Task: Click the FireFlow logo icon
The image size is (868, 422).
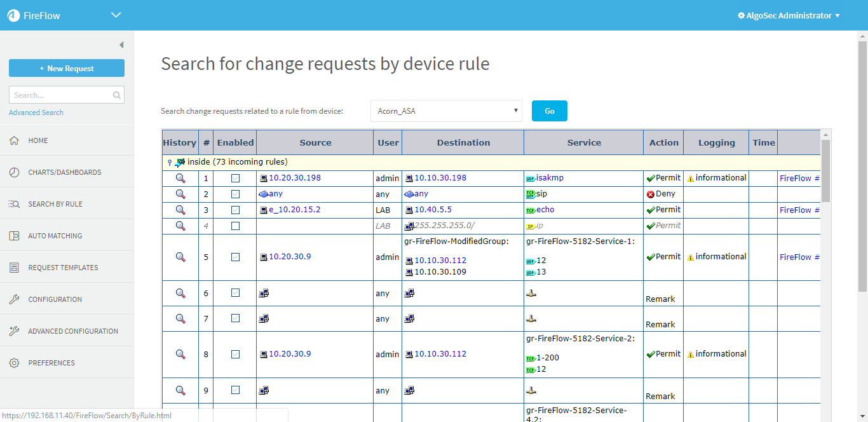Action: coord(13,16)
